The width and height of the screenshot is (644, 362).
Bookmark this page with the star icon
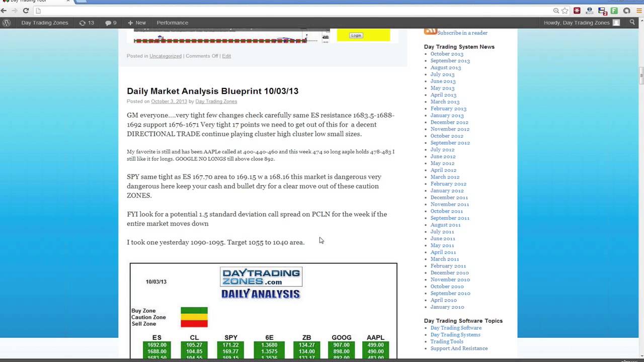(x=565, y=11)
